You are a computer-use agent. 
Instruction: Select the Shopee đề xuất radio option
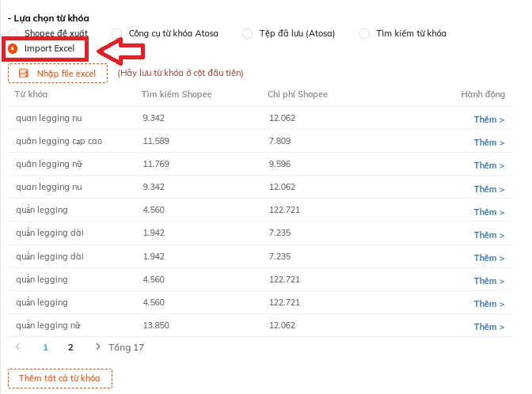pyautogui.click(x=13, y=33)
